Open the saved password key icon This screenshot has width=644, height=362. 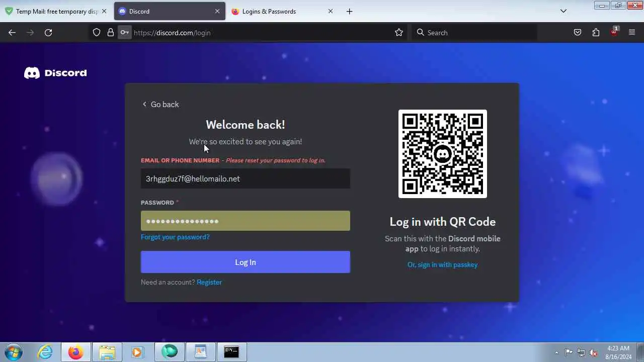(124, 33)
